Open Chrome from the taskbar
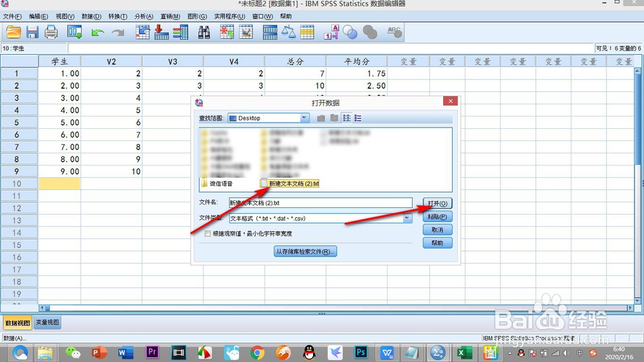 coord(258,352)
